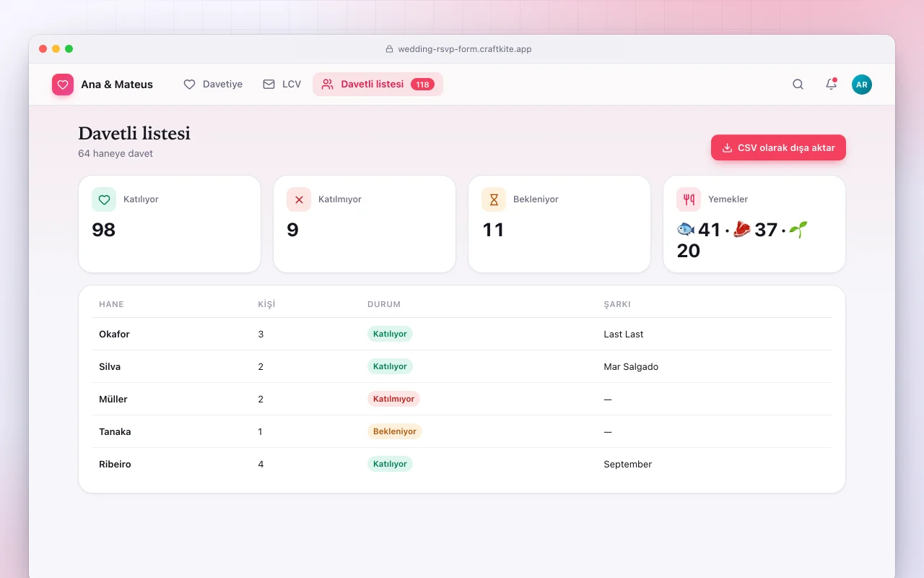Select the Silva household name

(x=110, y=367)
